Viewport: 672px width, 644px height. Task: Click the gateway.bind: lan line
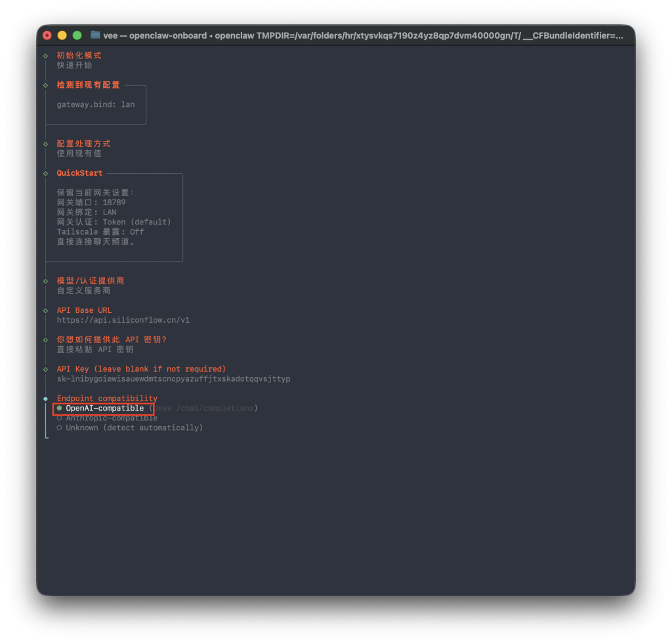click(95, 104)
